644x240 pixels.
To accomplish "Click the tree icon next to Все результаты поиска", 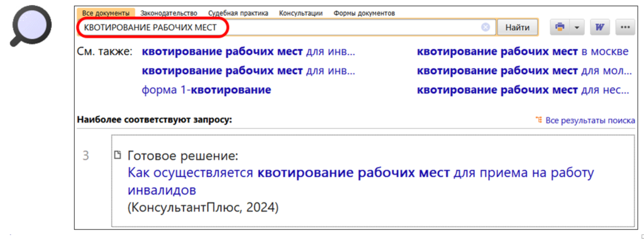I will (x=539, y=120).
